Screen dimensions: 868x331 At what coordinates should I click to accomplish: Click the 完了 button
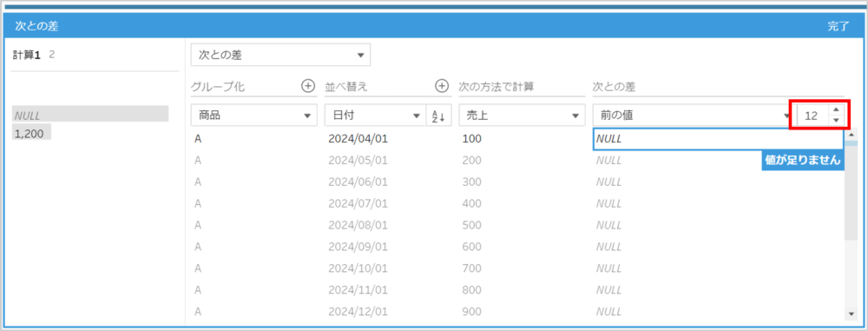click(x=838, y=26)
